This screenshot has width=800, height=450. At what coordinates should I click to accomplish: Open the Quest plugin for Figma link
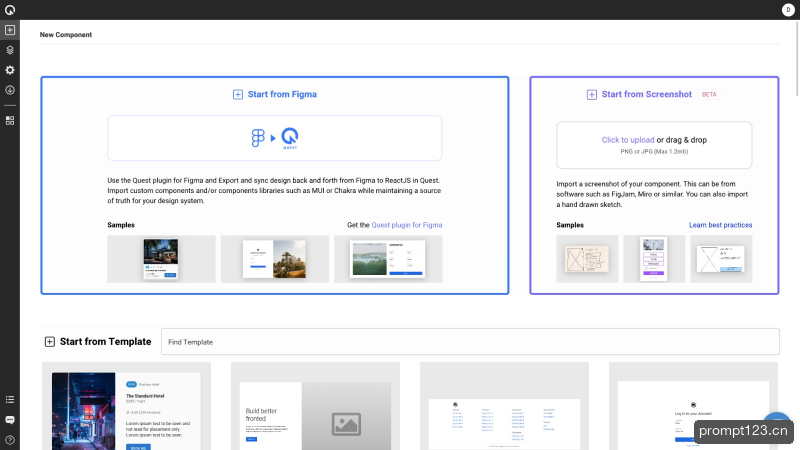407,225
